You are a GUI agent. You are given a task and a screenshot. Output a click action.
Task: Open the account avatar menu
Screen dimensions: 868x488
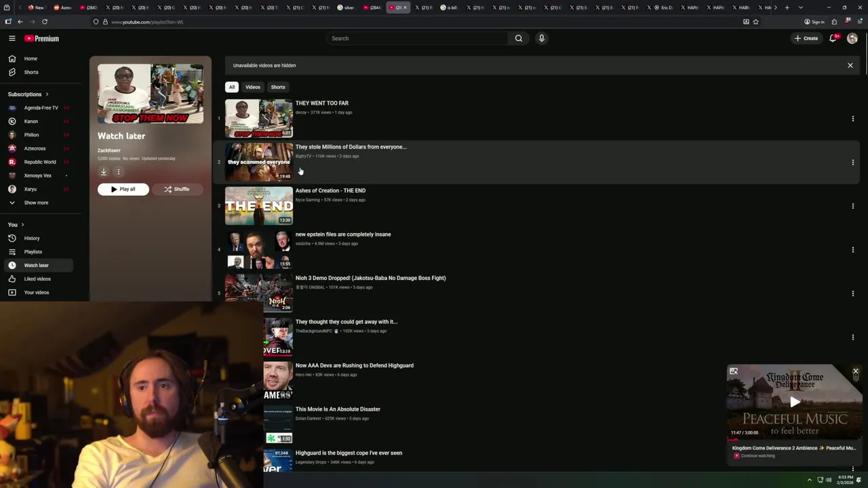click(x=852, y=39)
